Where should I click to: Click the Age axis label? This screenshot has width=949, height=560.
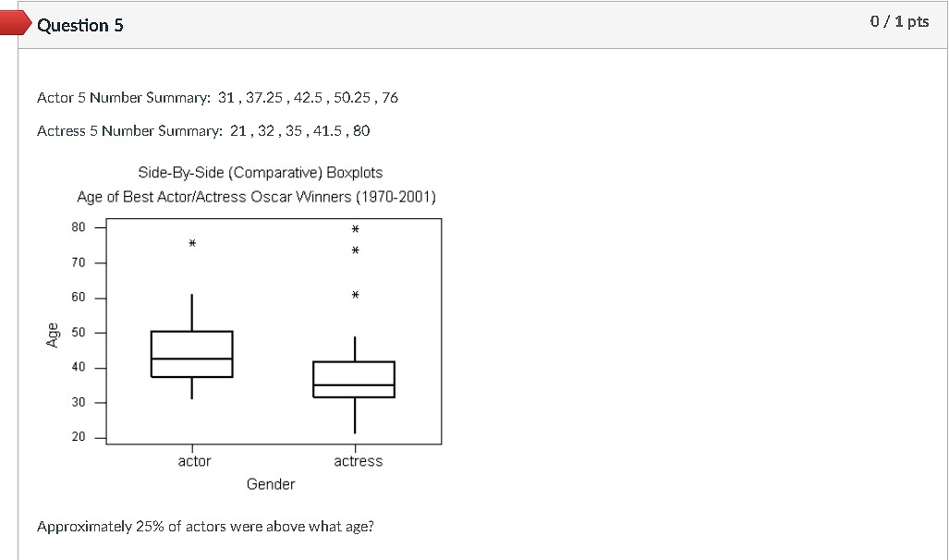pos(53,336)
